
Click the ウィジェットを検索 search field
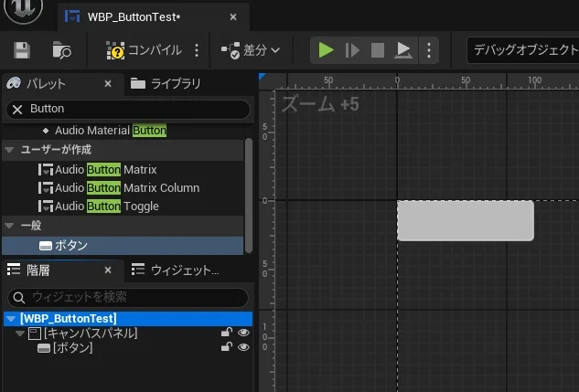(x=128, y=297)
